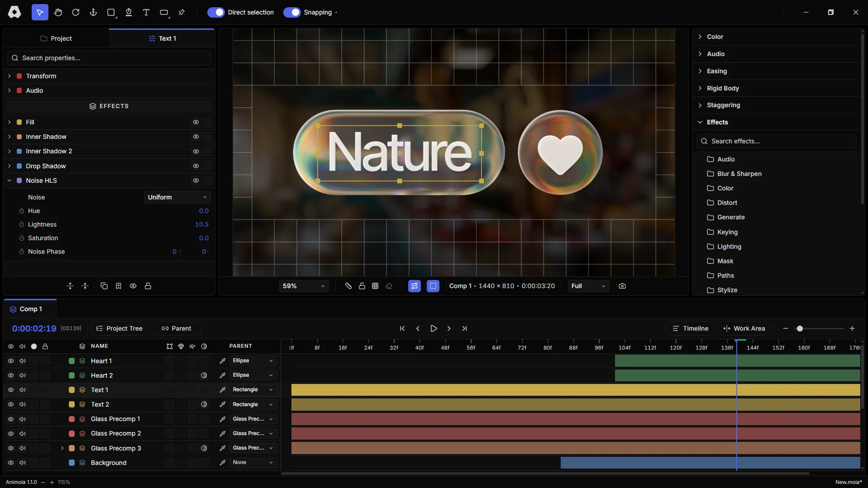
Task: Select the Pin tool
Action: (181, 12)
